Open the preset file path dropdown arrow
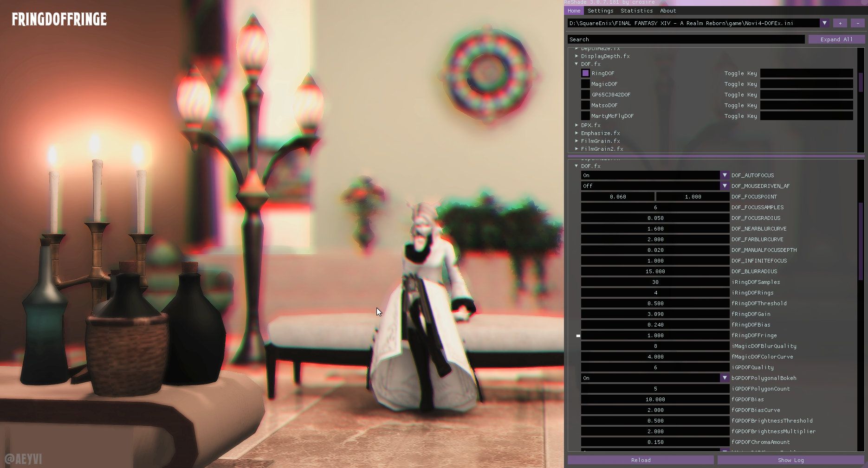Screen dimensions: 868x468 pyautogui.click(x=824, y=23)
